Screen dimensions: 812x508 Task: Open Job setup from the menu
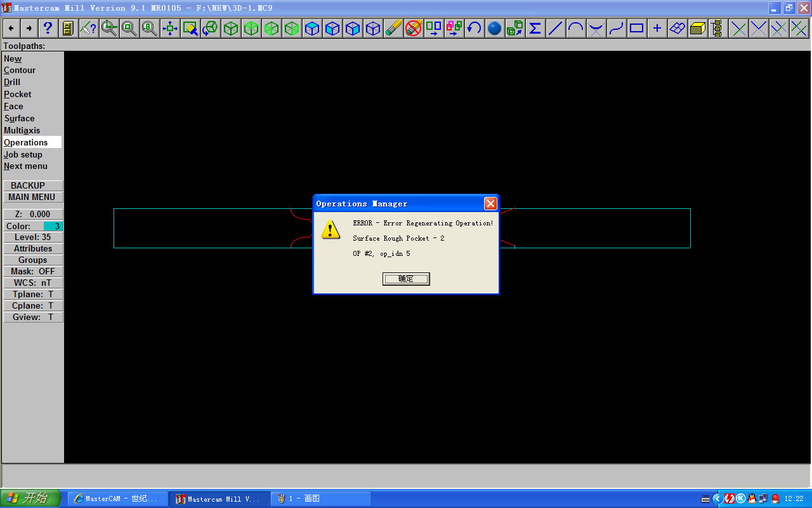pos(23,154)
